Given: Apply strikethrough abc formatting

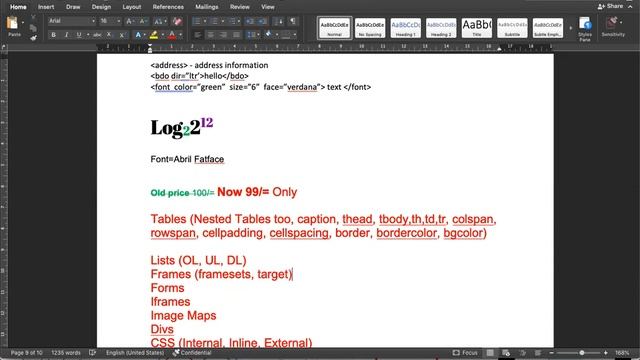Looking at the screenshot, I should coord(97,35).
